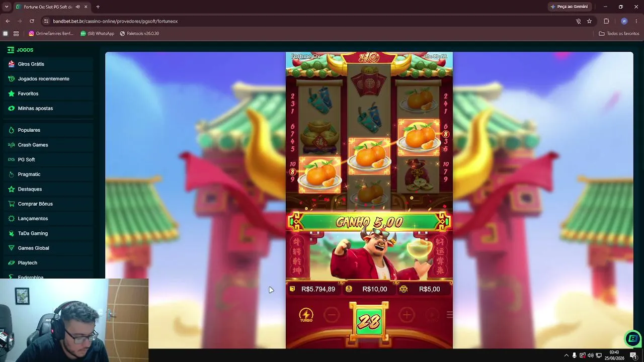
Task: Toggle Turbo spin mode in the slot
Action: click(306, 315)
